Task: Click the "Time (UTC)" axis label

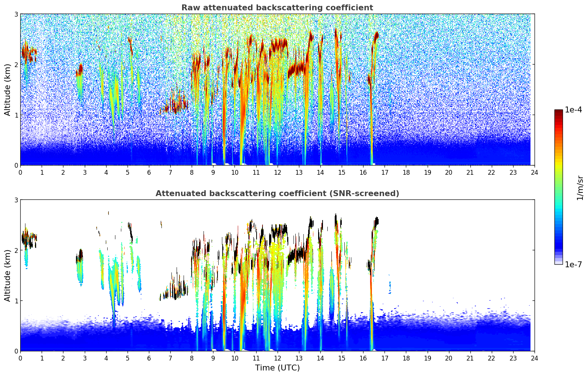Action: (x=277, y=368)
